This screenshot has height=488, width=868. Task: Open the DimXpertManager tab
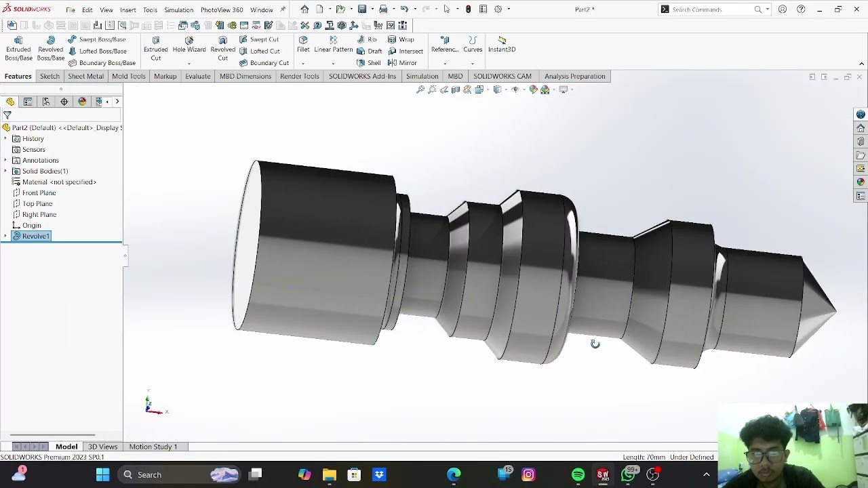coord(64,102)
